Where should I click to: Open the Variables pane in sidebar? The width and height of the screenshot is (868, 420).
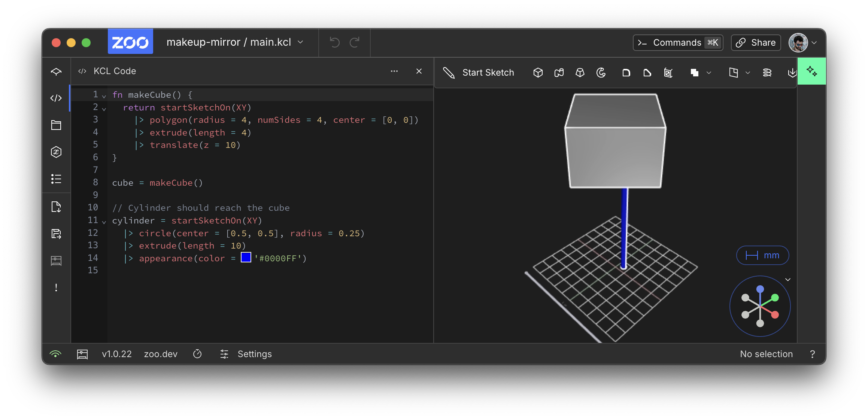56,152
